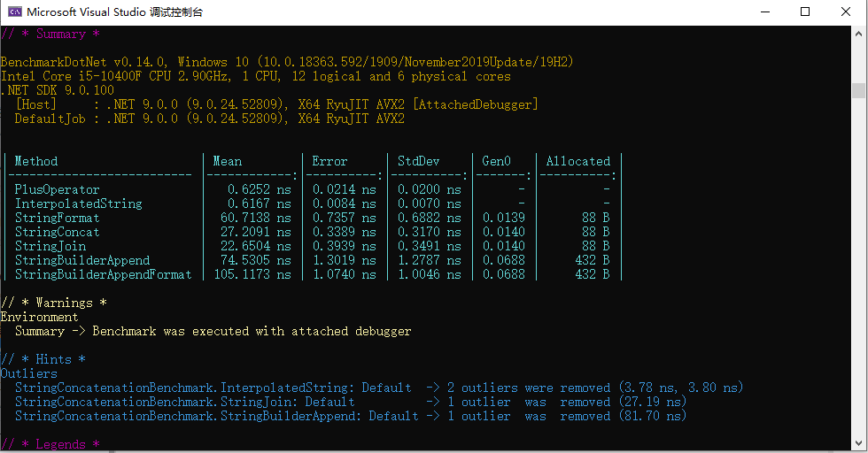Screen dimensions: 868x453
Task: Click mean value 74.5305 ns
Action: tap(256, 260)
